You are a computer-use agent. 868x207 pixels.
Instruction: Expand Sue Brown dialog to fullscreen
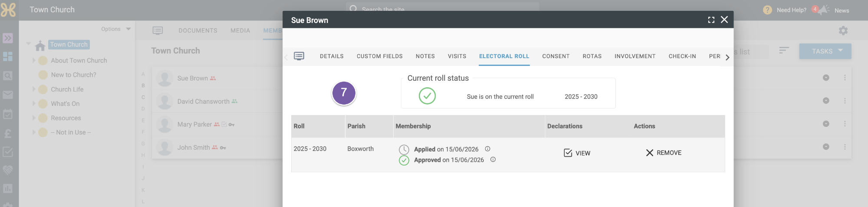711,20
